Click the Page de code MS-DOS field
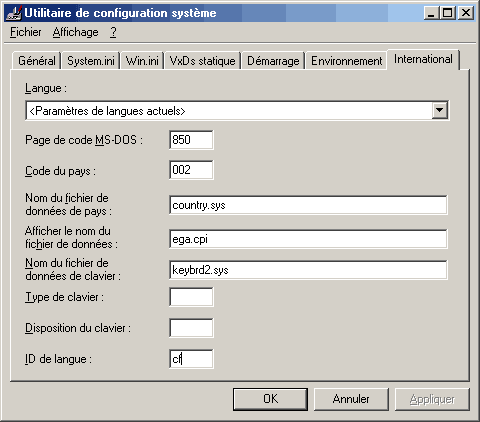This screenshot has height=422, width=480. point(191,140)
